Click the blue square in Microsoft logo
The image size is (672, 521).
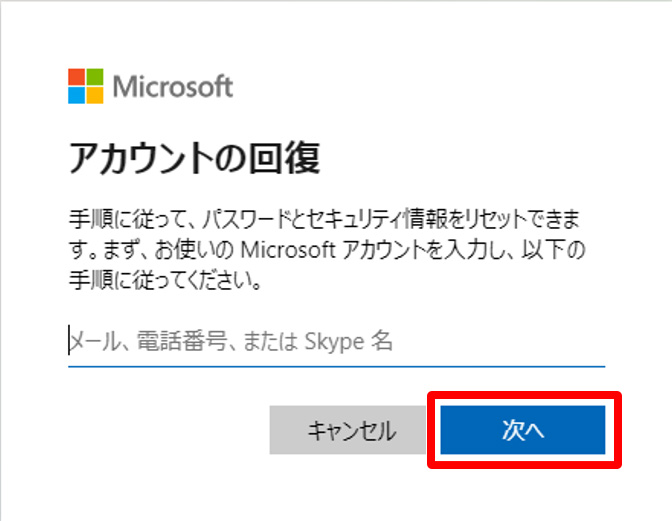[77, 95]
